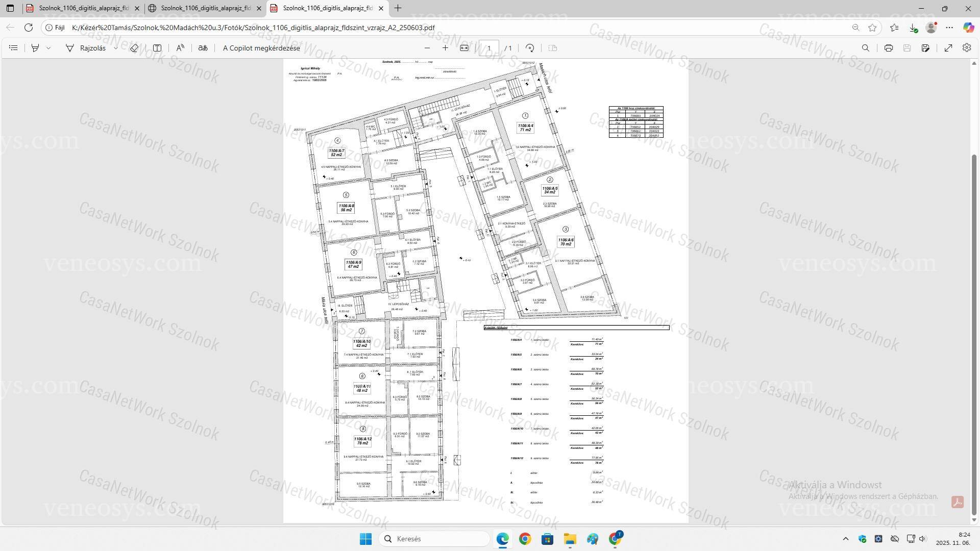Add a text box with the text tool

[x=157, y=48]
